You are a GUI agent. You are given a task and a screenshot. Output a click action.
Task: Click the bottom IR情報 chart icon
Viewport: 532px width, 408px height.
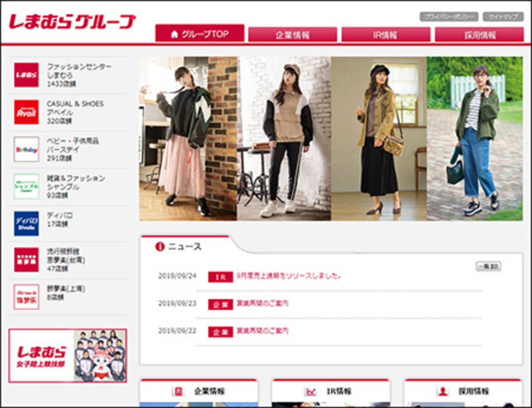(311, 391)
